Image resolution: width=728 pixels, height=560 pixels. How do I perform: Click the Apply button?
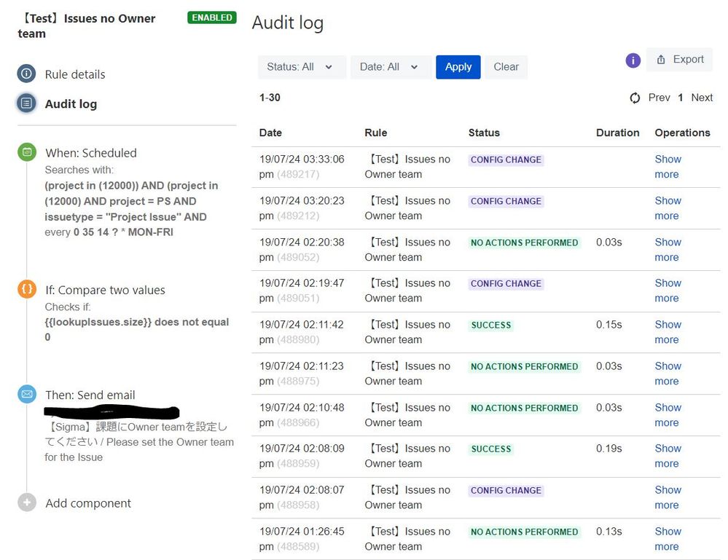pos(458,67)
